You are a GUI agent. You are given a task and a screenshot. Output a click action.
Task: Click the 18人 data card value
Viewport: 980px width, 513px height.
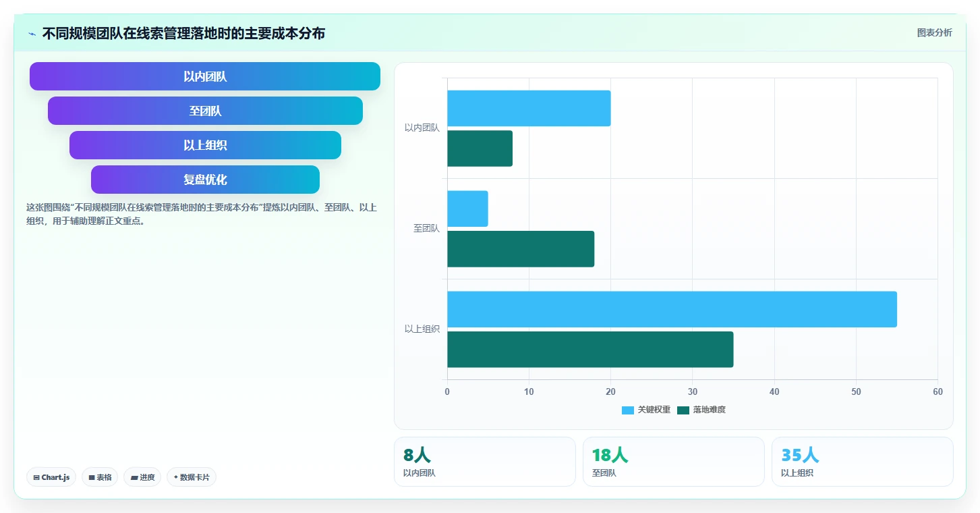(x=610, y=455)
